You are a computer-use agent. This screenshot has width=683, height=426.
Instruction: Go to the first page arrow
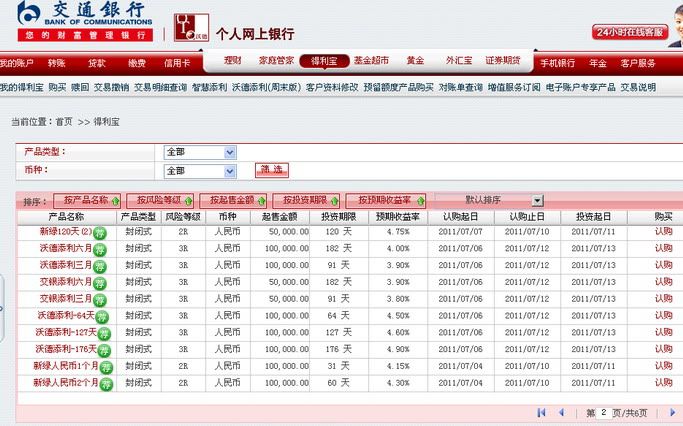[x=542, y=412]
